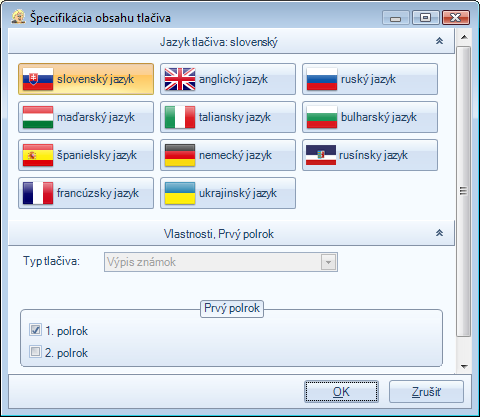Screen dimensions: 480x417
Task: Select the Spanish flag španielsky jazyk
Action: [x=86, y=155]
